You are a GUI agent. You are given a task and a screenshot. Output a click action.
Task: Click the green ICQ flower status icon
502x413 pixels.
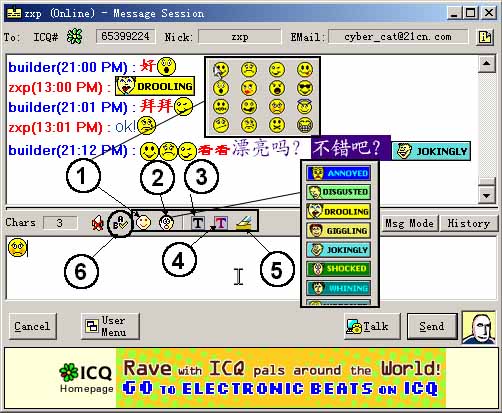(74, 36)
